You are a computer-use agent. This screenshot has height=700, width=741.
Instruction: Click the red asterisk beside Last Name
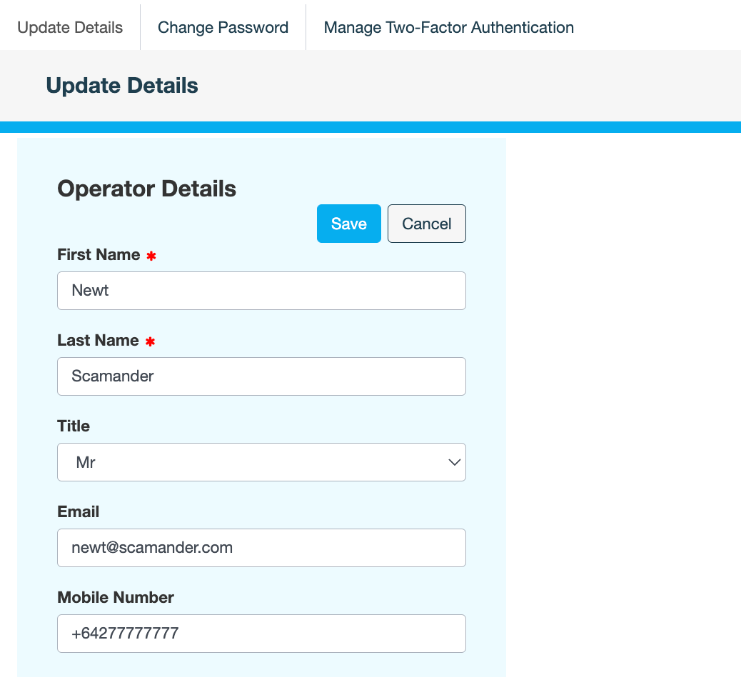point(150,342)
